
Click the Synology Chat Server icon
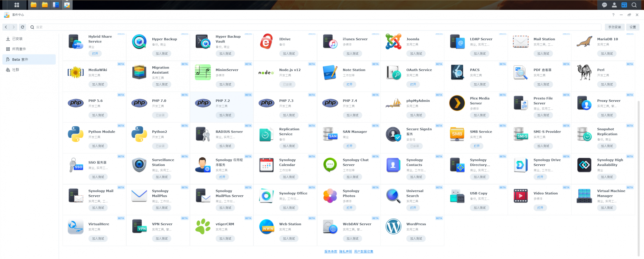[x=330, y=165]
